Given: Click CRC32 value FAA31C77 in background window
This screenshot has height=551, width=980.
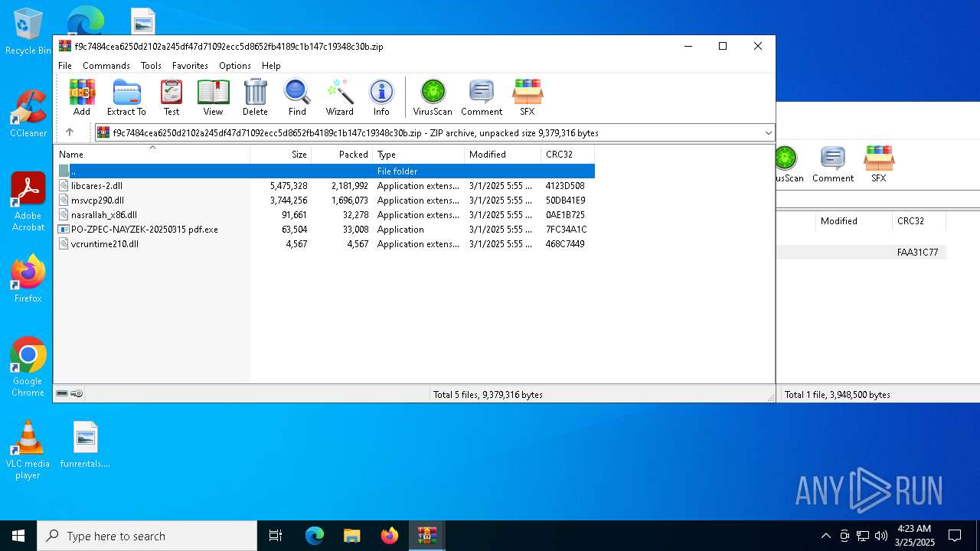Looking at the screenshot, I should (x=917, y=253).
